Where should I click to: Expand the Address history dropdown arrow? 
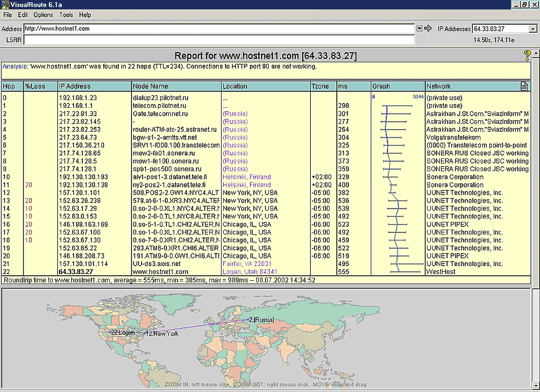coord(419,28)
